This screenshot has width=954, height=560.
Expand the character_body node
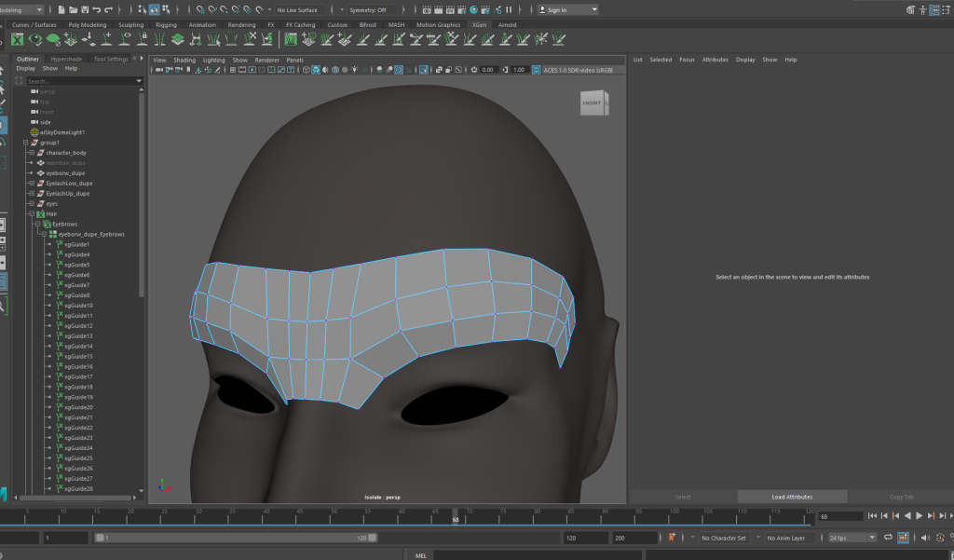click(32, 153)
